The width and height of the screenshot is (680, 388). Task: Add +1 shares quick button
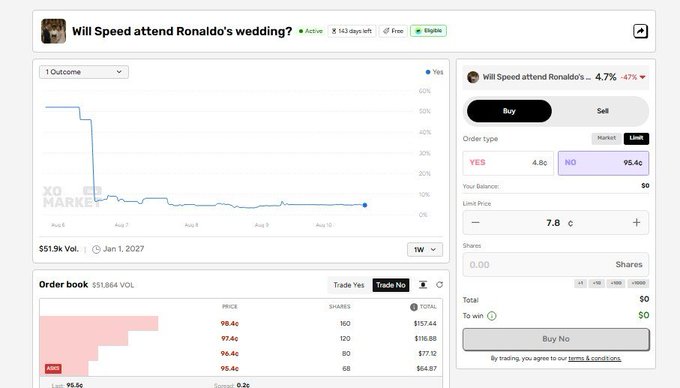pyautogui.click(x=580, y=283)
